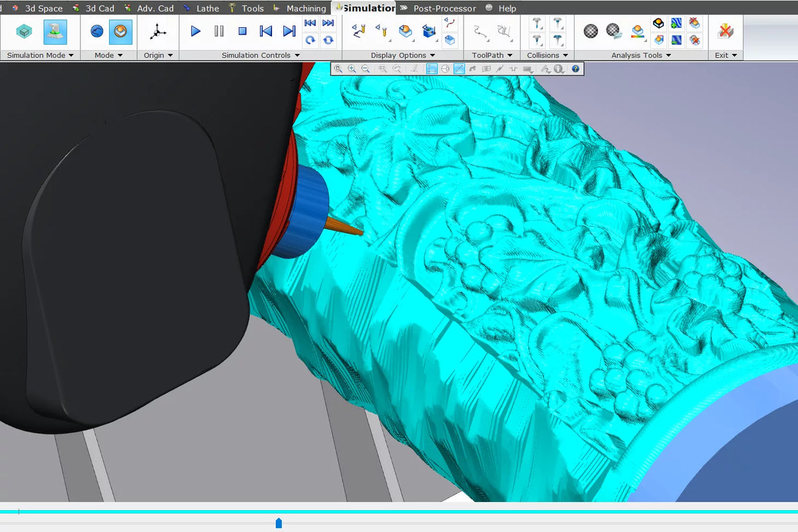The image size is (798, 532).
Task: Jump to next operation with small fast-forward icon
Action: pos(328,23)
